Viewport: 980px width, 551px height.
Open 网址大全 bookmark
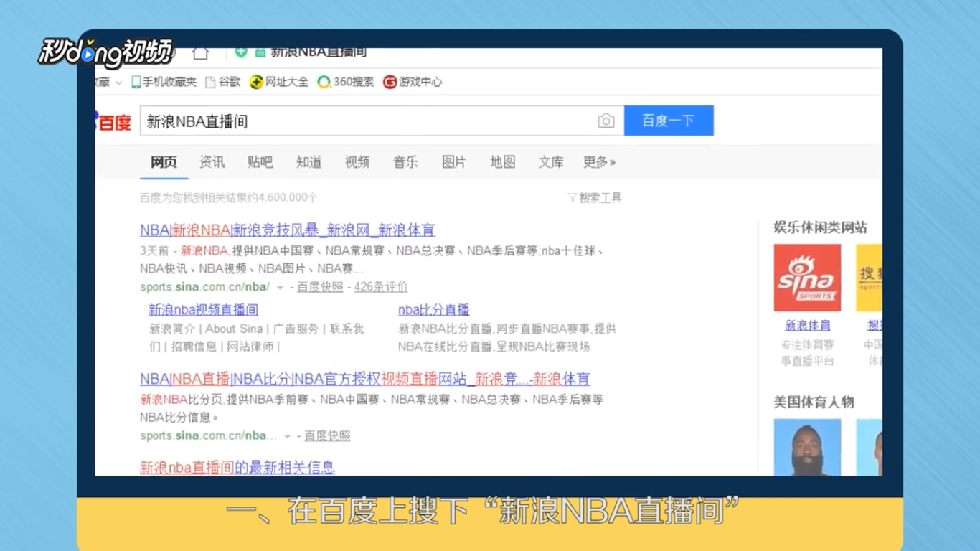point(279,82)
